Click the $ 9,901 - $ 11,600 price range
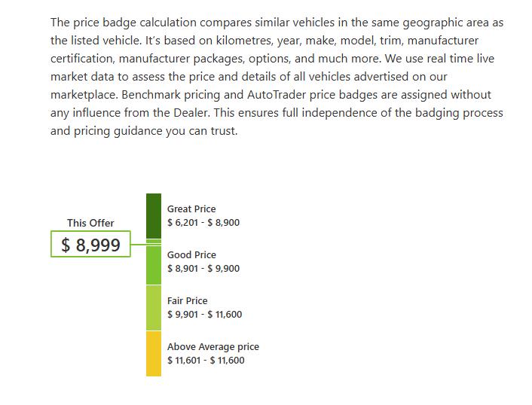The height and width of the screenshot is (405, 532). tap(205, 314)
